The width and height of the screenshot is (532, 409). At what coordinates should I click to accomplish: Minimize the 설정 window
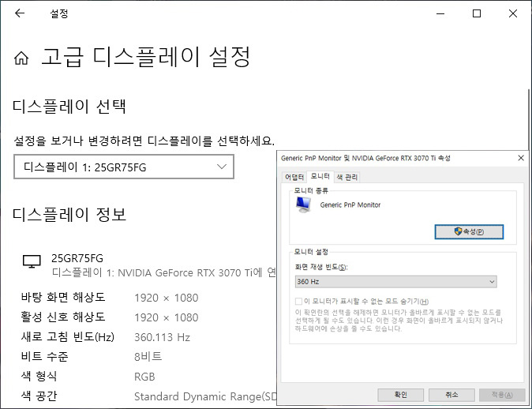[x=440, y=13]
